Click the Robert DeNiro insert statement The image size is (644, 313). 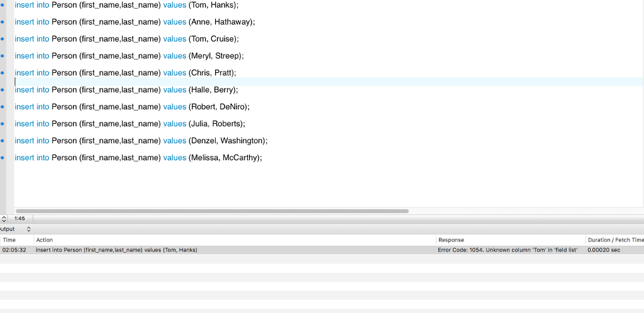pos(132,107)
